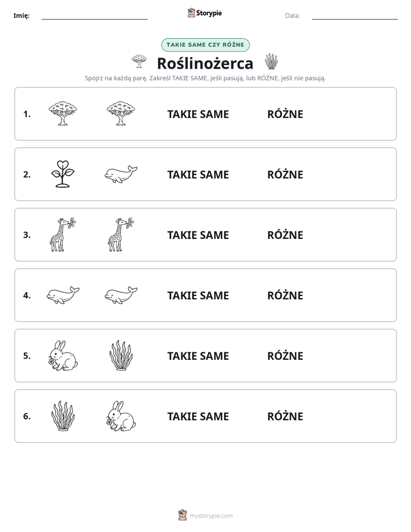
Task: Choose TAKIE SAME in row 4
Action: [x=198, y=295]
